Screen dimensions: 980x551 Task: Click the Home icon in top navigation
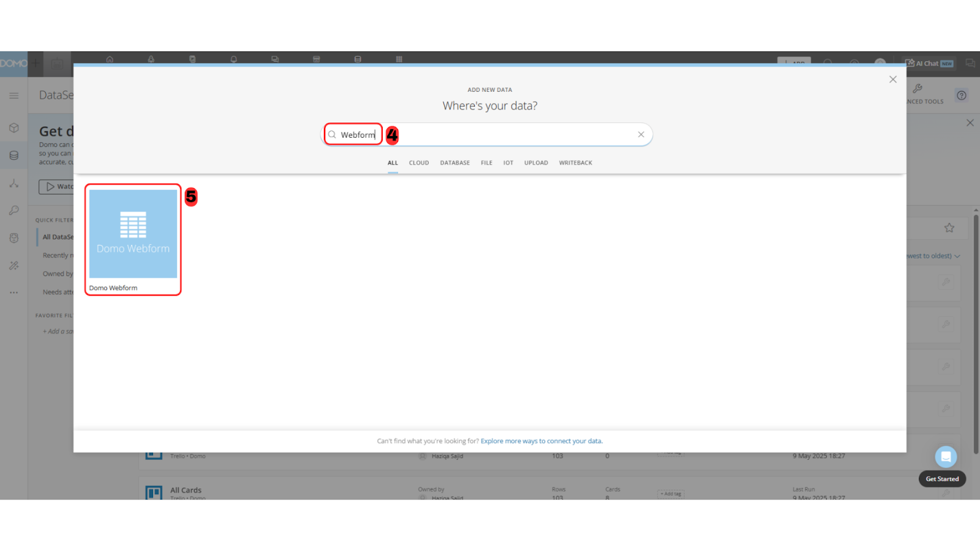pos(110,59)
